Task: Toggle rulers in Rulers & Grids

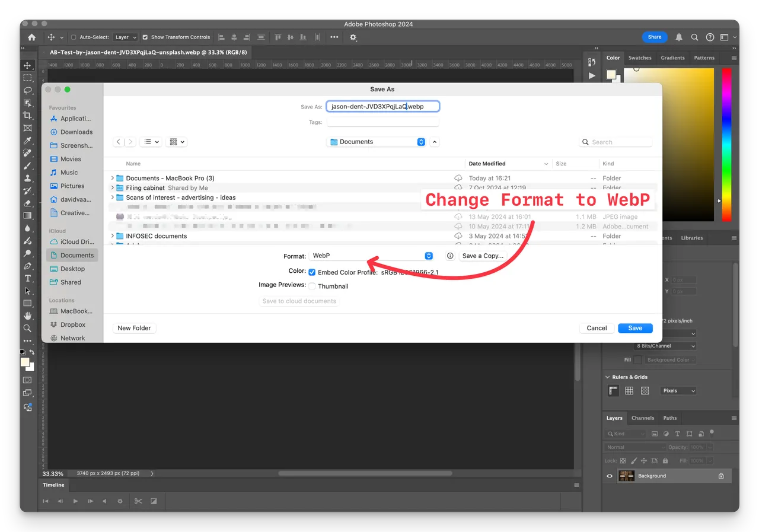Action: [614, 391]
